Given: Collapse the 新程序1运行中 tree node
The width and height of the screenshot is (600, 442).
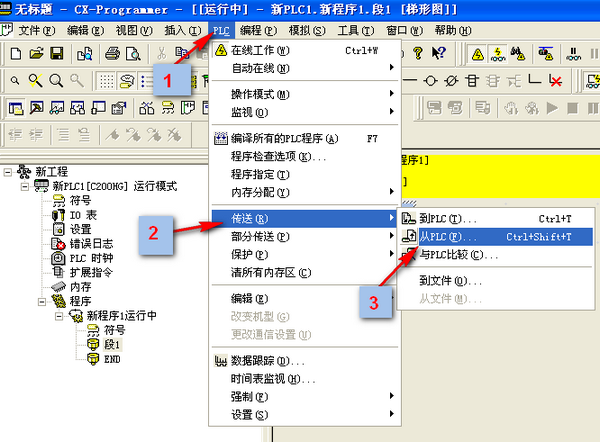Looking at the screenshot, I should point(59,316).
